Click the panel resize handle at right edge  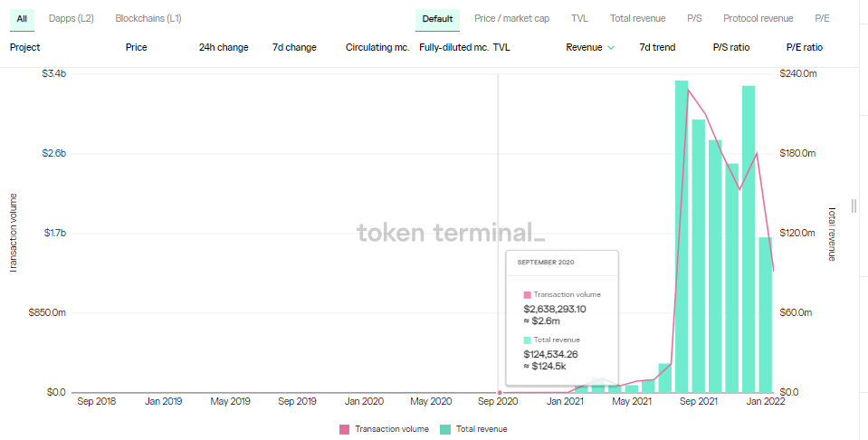854,206
